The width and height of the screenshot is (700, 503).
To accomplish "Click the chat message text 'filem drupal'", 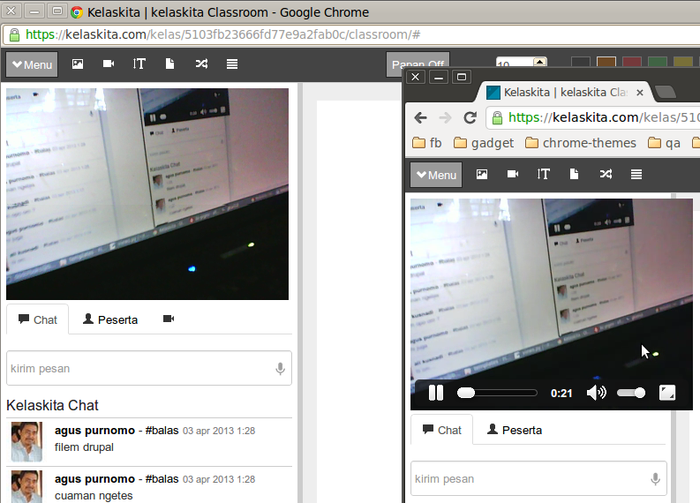I will click(84, 447).
